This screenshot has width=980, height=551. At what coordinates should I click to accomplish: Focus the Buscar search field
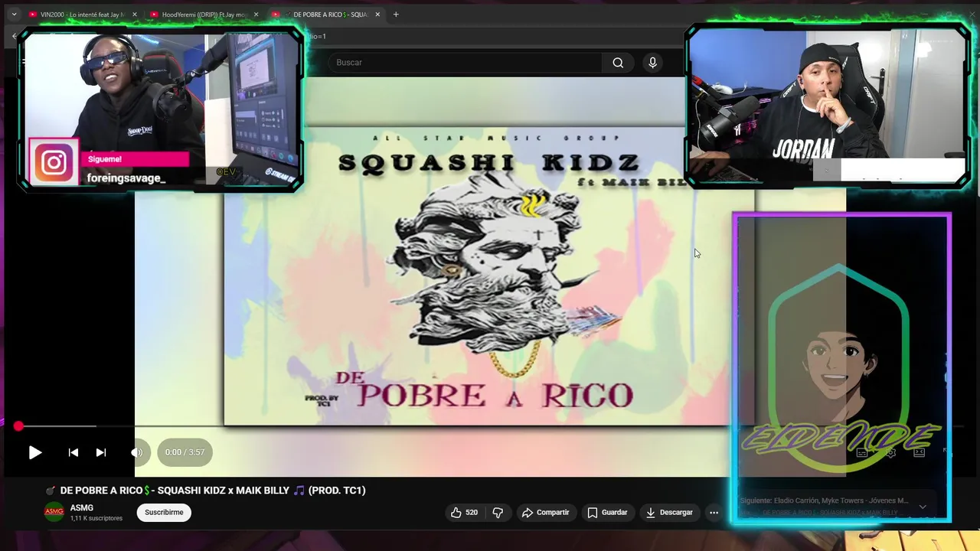pyautogui.click(x=467, y=63)
